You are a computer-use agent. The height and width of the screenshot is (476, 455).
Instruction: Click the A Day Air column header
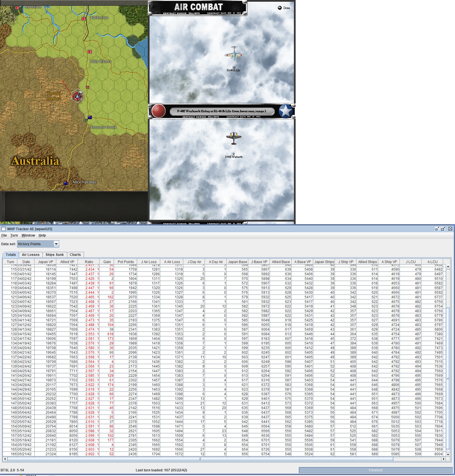point(216,262)
